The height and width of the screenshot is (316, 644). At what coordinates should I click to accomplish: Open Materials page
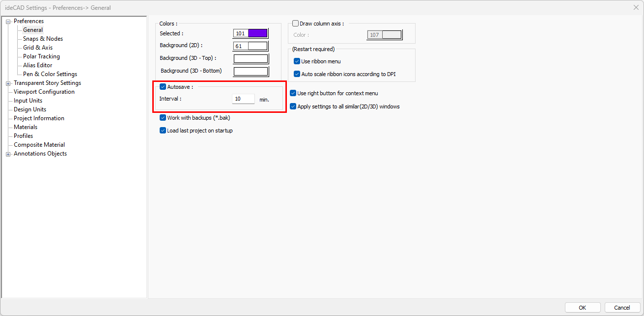coord(26,127)
